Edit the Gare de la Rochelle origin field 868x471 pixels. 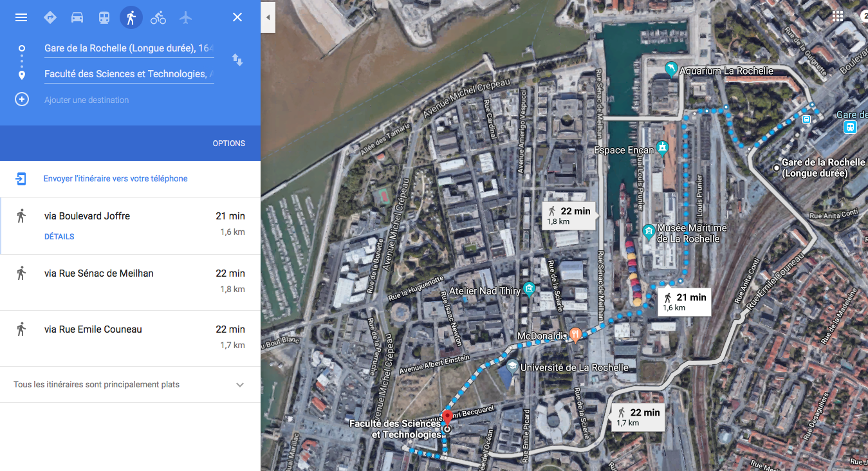129,48
